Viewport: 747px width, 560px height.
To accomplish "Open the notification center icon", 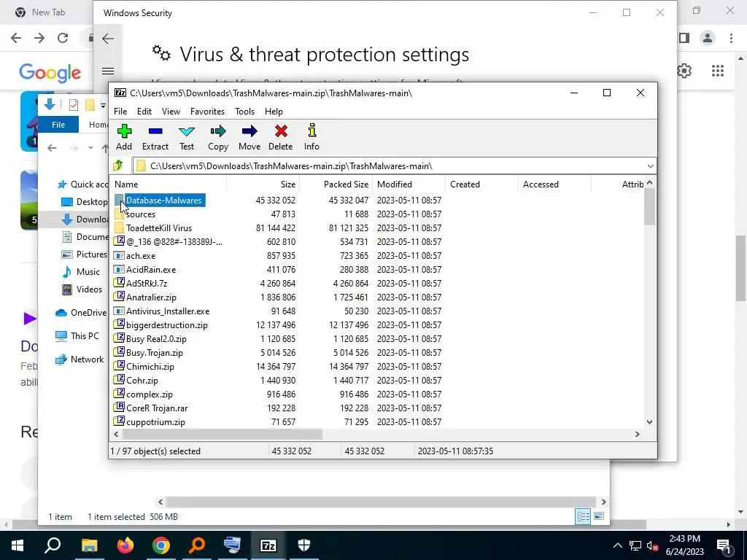I will 724,545.
